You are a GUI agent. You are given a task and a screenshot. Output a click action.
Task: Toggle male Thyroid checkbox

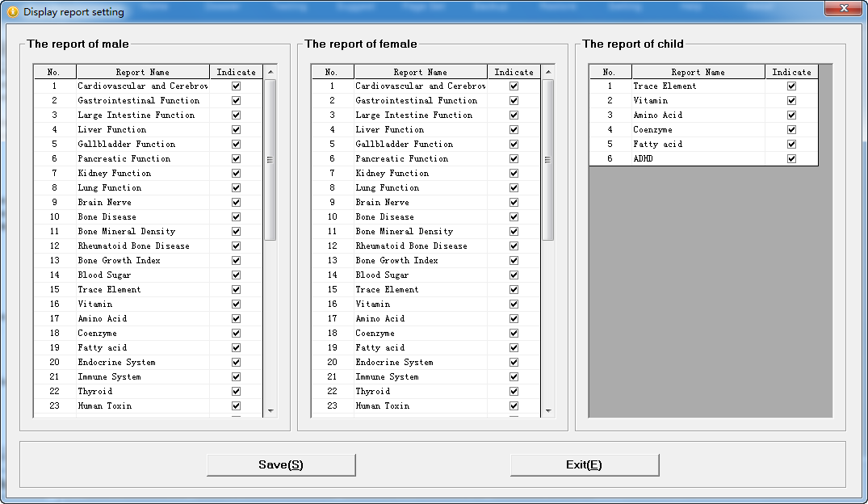click(237, 391)
